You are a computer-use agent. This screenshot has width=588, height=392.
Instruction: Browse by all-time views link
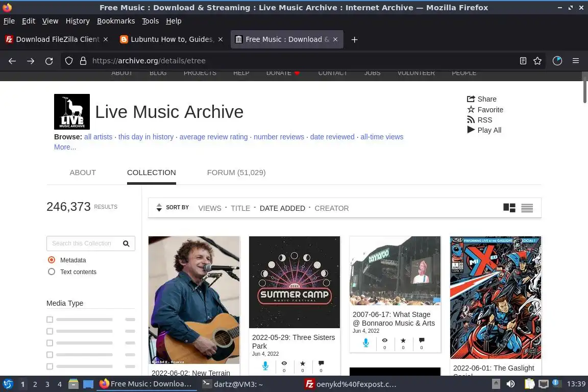(x=382, y=137)
